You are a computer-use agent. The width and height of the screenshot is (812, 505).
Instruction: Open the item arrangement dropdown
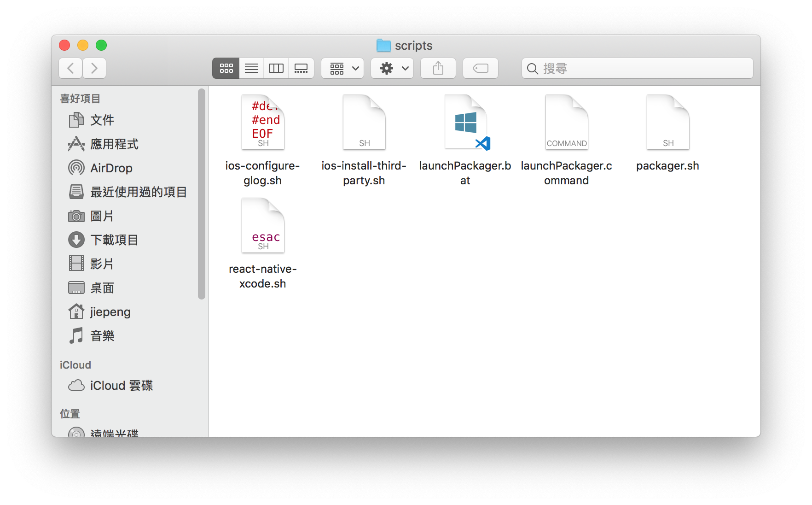[342, 69]
